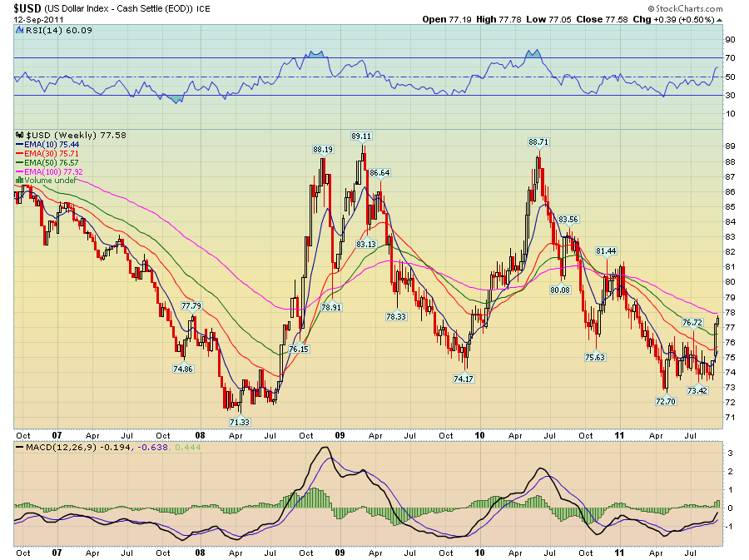Click the 74.17 trough price label

[x=464, y=379]
